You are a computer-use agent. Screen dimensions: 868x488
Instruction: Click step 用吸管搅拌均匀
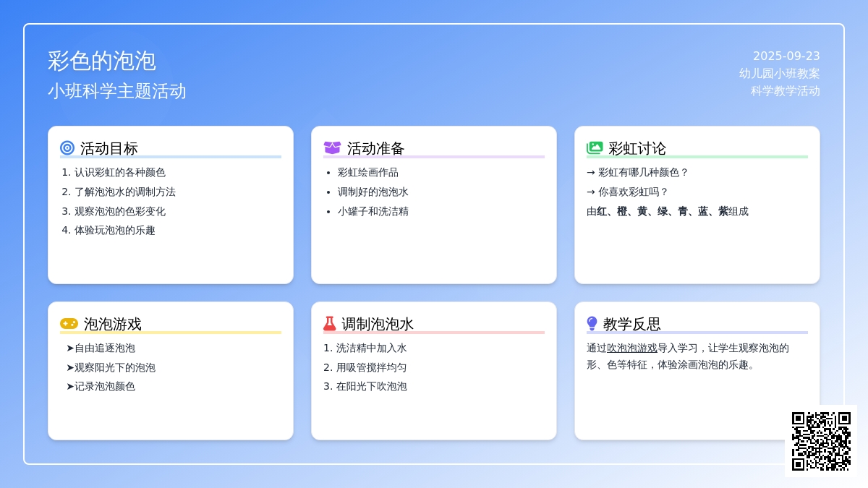pos(371,367)
